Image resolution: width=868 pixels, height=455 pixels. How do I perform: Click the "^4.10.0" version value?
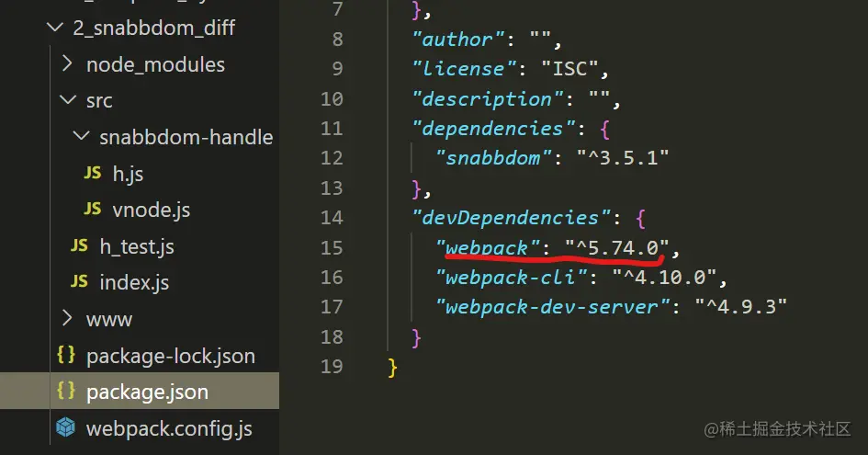pos(664,277)
